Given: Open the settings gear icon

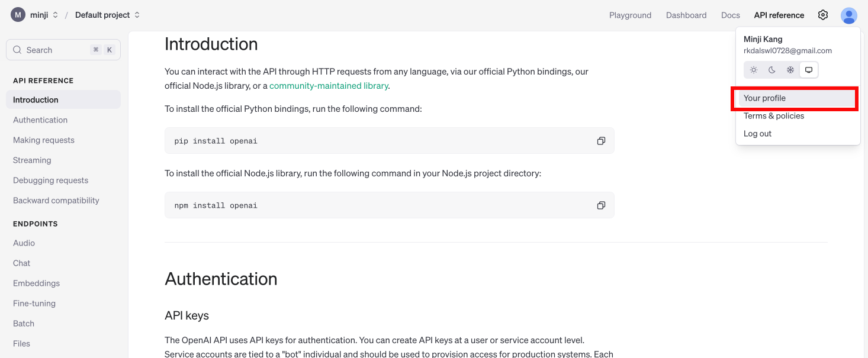Looking at the screenshot, I should click(823, 15).
